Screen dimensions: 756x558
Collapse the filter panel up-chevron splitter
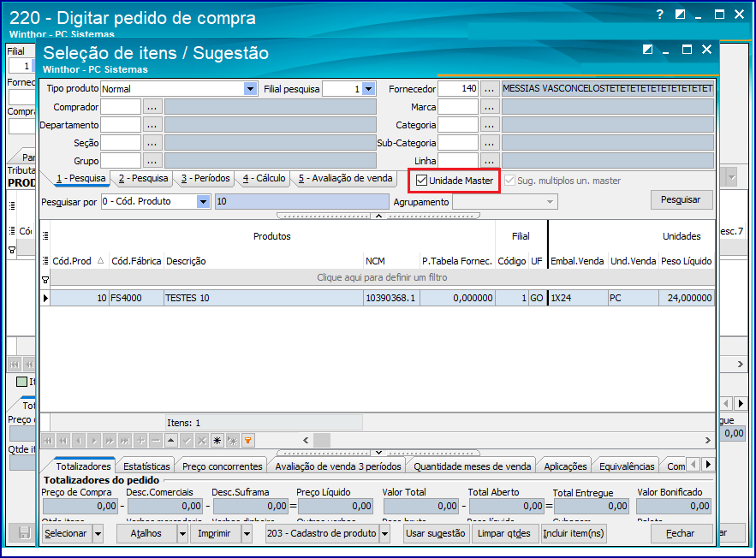[x=378, y=216]
